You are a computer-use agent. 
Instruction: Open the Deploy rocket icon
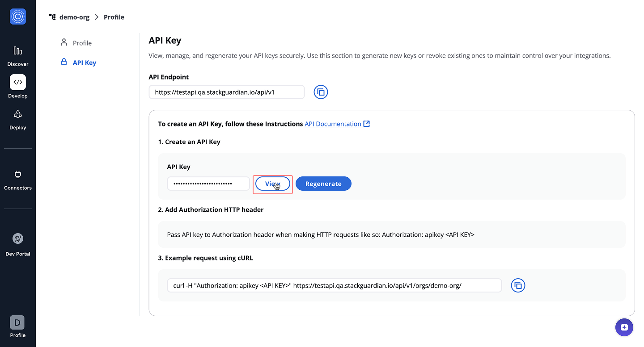tap(18, 114)
